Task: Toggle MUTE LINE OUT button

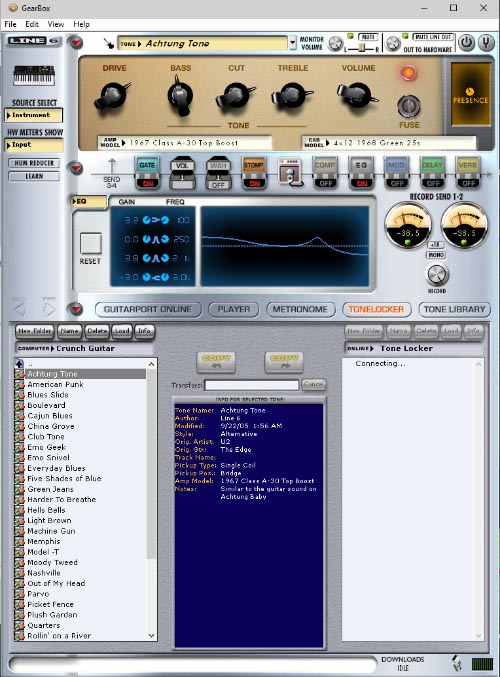Action: click(433, 37)
